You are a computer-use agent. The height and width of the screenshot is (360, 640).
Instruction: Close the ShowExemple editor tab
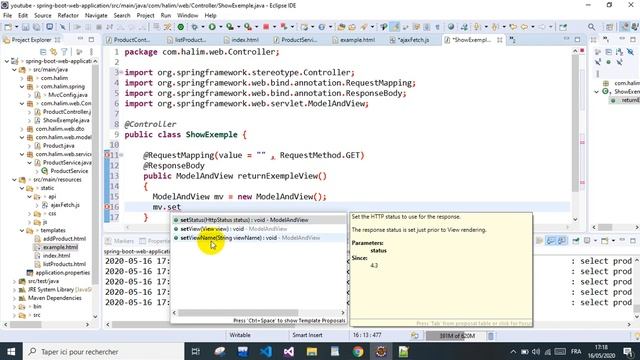coord(500,40)
